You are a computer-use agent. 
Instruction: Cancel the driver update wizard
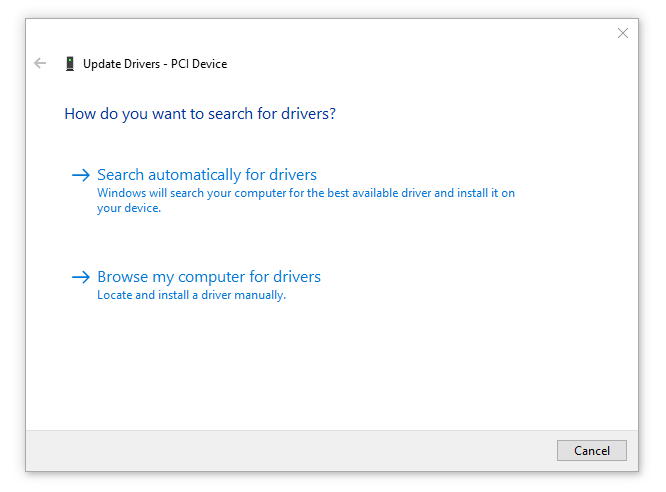[592, 450]
